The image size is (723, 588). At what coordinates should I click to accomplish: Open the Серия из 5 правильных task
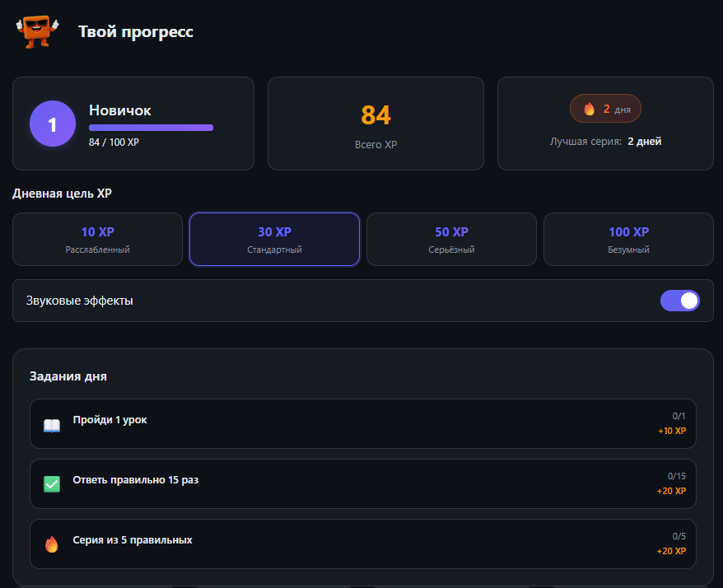pyautogui.click(x=362, y=544)
